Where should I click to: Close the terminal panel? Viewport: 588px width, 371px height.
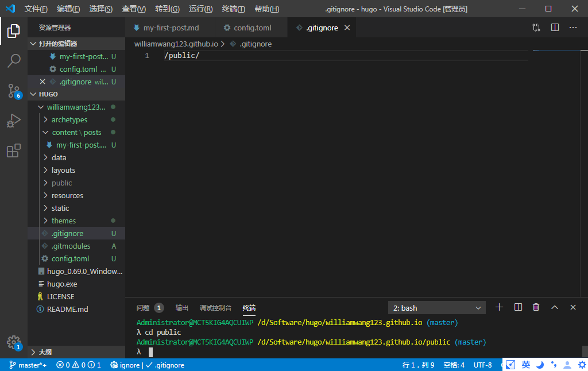(573, 307)
